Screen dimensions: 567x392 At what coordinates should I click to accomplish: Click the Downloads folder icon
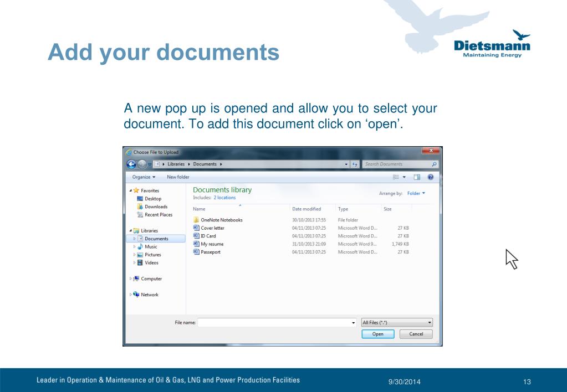tap(140, 207)
